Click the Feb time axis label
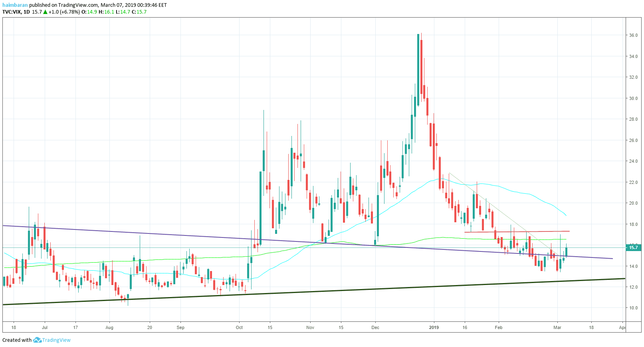 tap(499, 327)
